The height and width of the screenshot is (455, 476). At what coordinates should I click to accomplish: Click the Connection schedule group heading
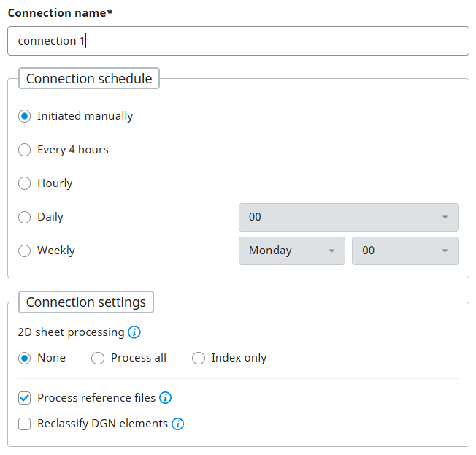coord(89,79)
